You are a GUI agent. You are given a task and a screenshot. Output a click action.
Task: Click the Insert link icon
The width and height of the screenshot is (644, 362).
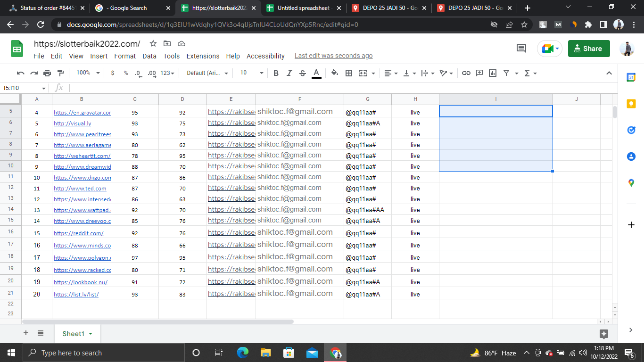click(x=466, y=73)
